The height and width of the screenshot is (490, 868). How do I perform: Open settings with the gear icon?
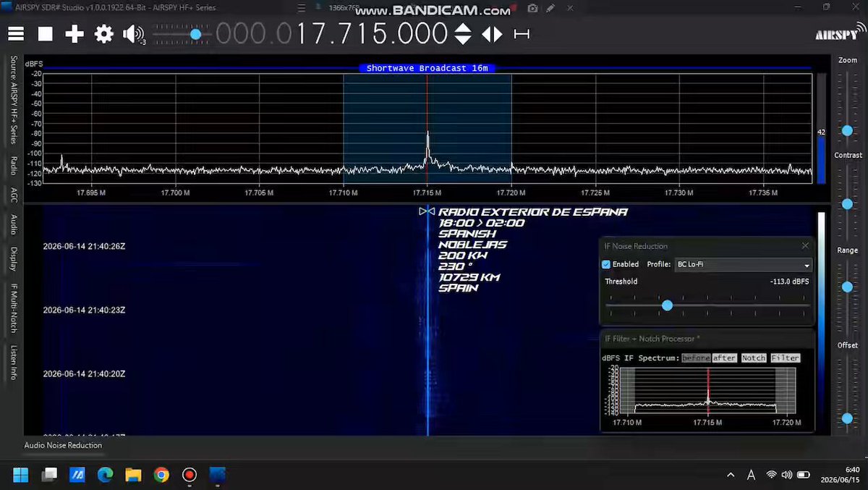coord(104,34)
